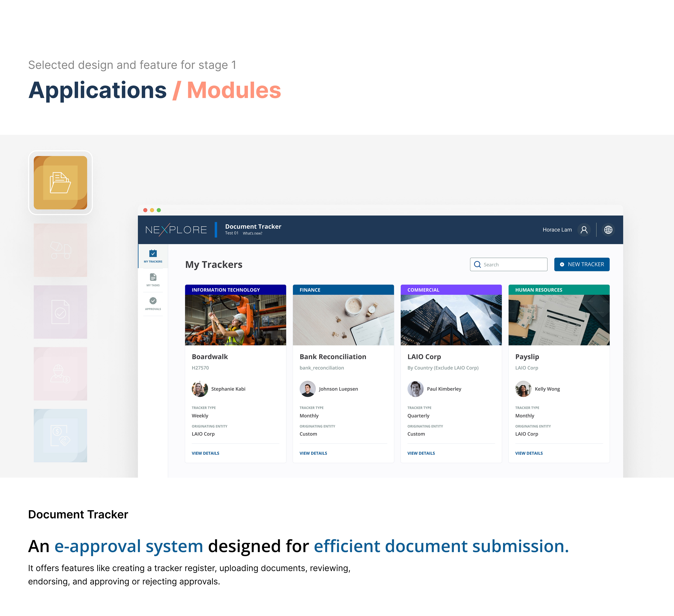The image size is (674, 616).
Task: Select the faded concrete mixer truck module
Action: point(61,250)
